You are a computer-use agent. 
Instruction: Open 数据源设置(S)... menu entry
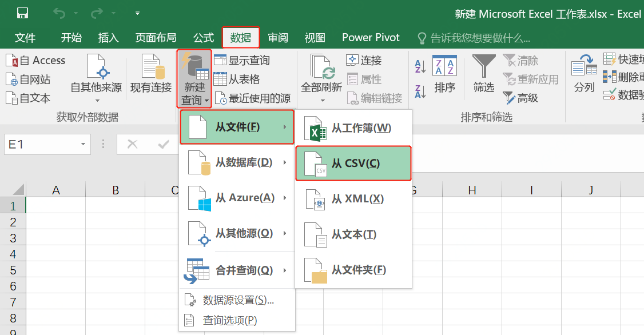tap(237, 300)
